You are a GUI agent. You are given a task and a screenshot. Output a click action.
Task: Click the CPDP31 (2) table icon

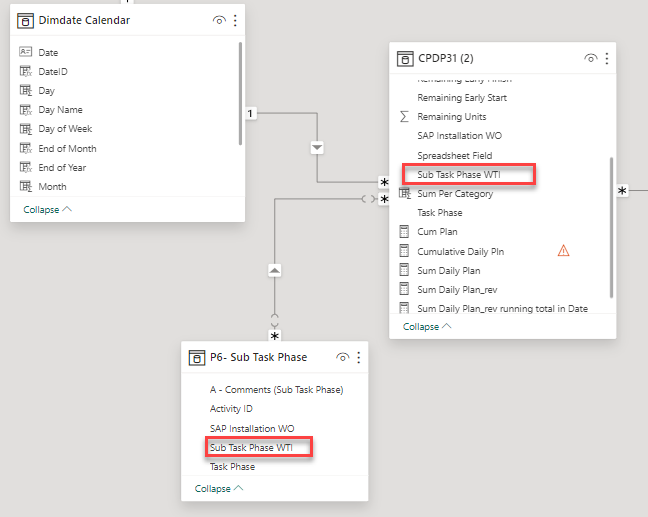pos(405,59)
